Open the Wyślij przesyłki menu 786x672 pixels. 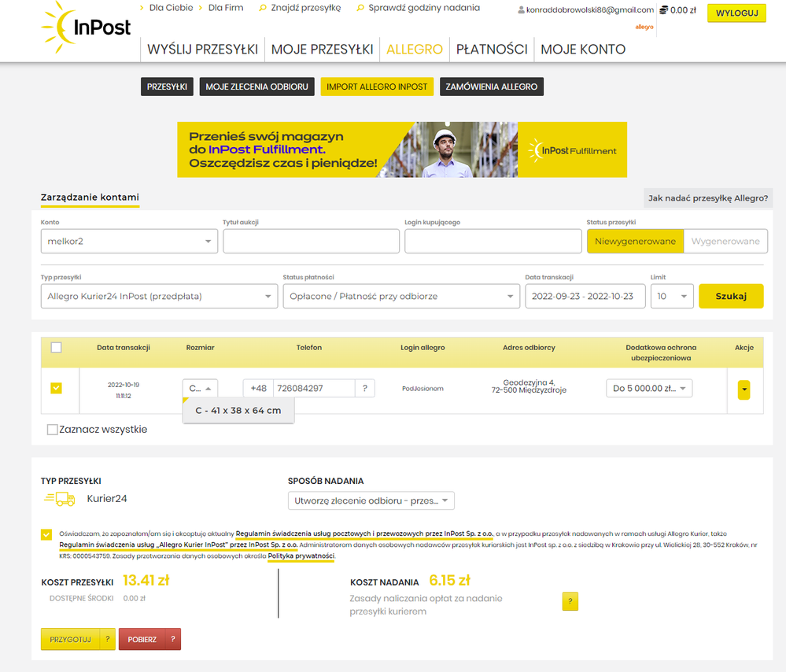[x=202, y=49]
